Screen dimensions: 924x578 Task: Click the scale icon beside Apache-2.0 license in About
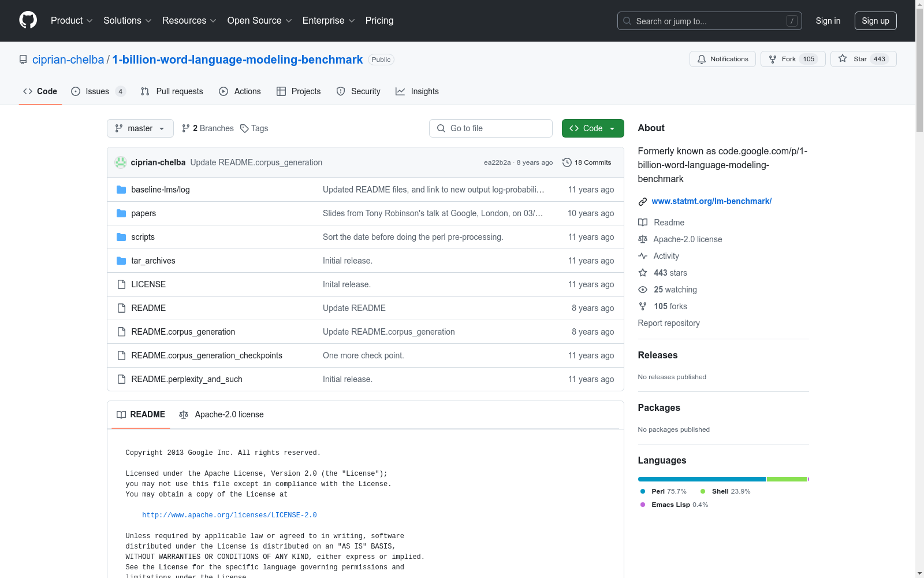click(643, 239)
